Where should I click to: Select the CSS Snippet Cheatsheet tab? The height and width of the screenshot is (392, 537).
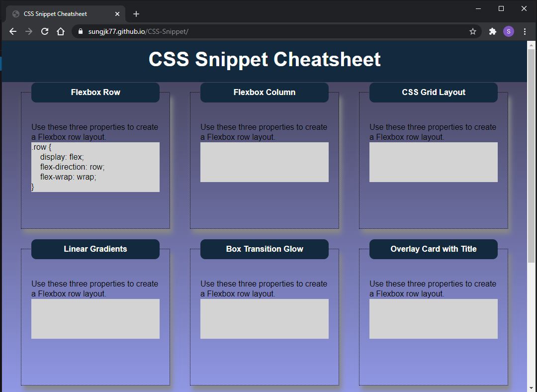[x=60, y=14]
